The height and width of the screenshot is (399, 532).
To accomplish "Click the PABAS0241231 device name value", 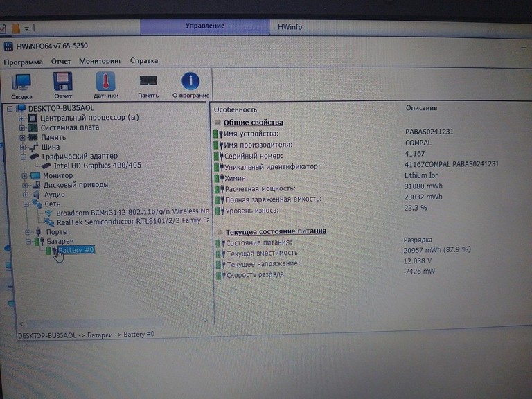I will click(x=429, y=132).
